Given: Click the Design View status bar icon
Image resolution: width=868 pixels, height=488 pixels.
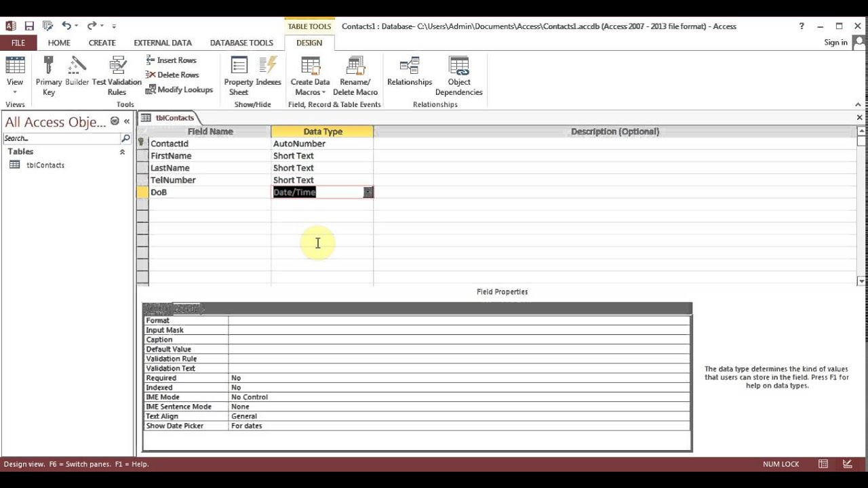Looking at the screenshot, I should click(848, 464).
